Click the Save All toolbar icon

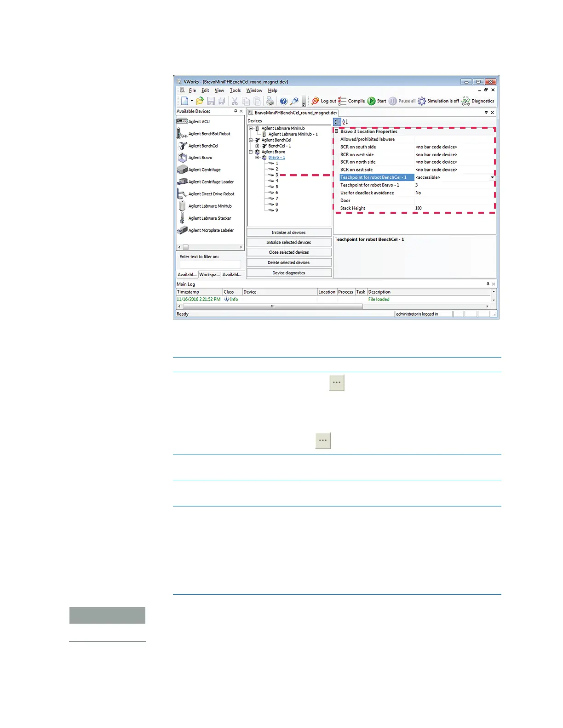[222, 101]
